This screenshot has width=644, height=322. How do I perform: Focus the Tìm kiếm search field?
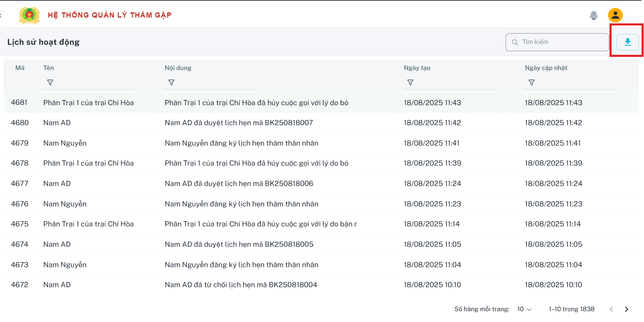coord(557,42)
